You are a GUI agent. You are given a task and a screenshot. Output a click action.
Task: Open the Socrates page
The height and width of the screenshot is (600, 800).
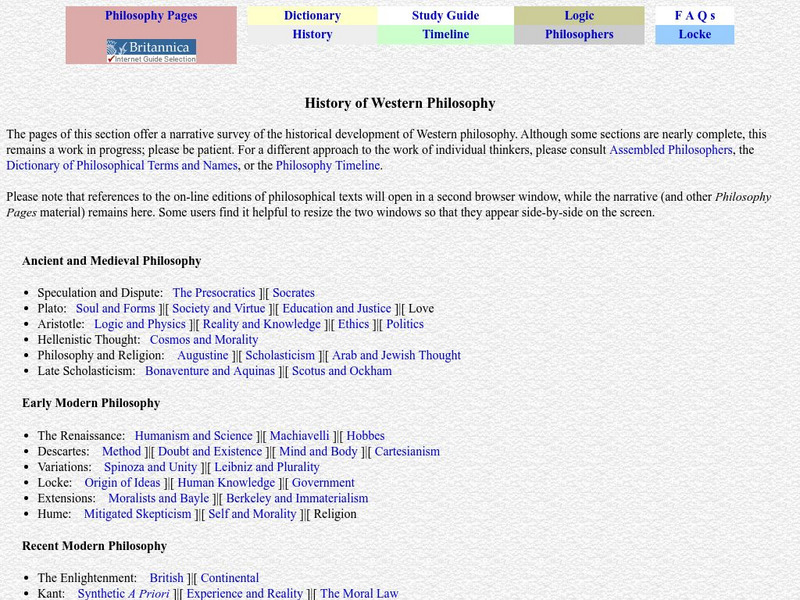(293, 293)
